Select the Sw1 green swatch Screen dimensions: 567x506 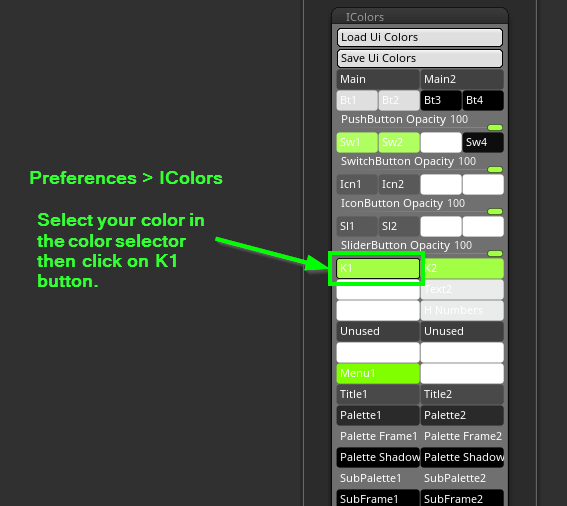pyautogui.click(x=357, y=142)
